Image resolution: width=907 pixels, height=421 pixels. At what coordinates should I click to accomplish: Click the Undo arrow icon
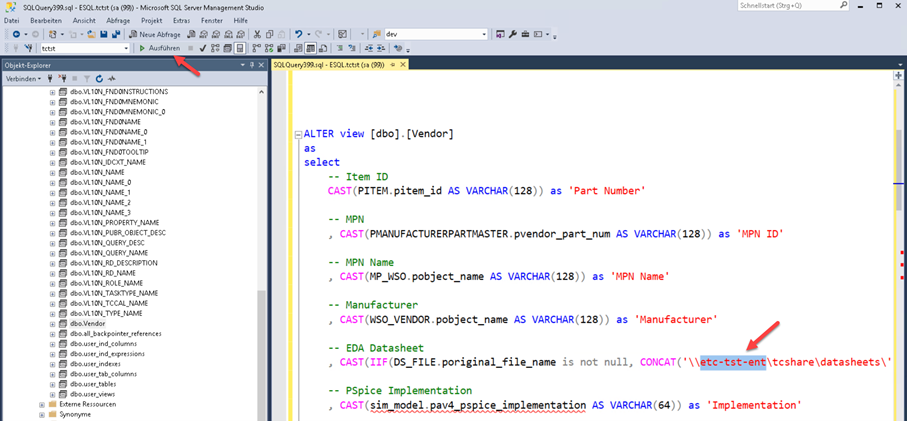[299, 34]
